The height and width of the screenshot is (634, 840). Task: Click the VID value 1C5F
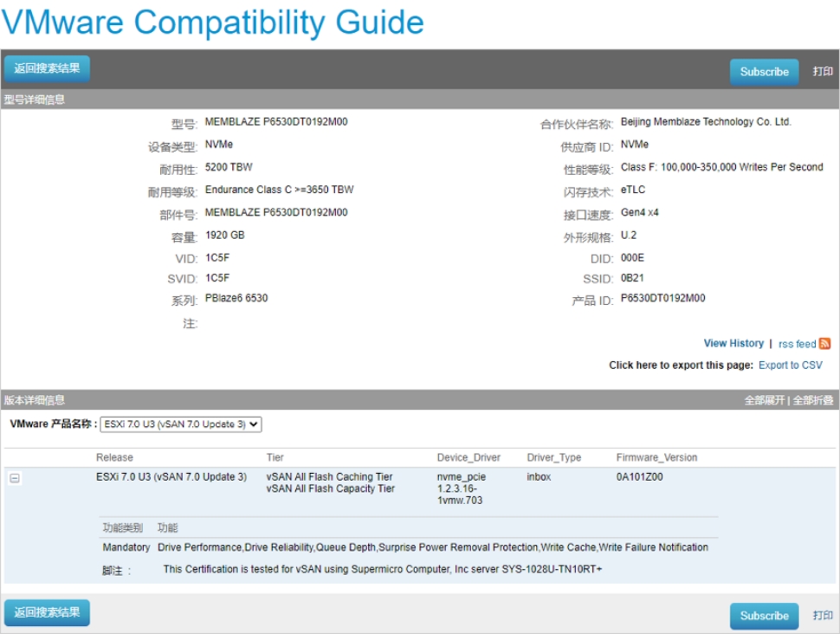click(217, 258)
